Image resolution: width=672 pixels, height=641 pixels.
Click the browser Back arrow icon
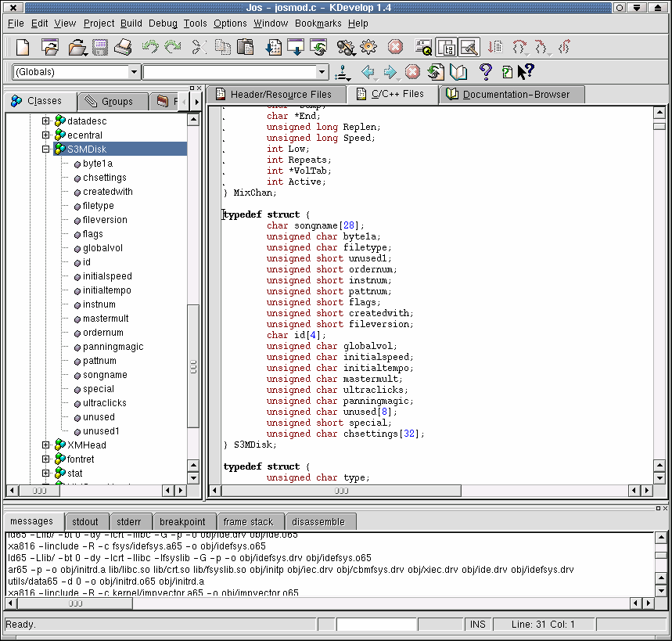[368, 72]
